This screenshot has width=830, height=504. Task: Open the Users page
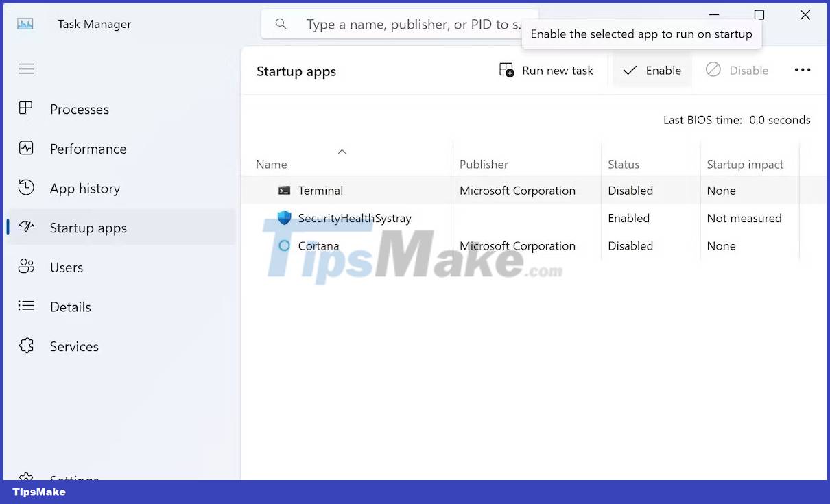[67, 267]
